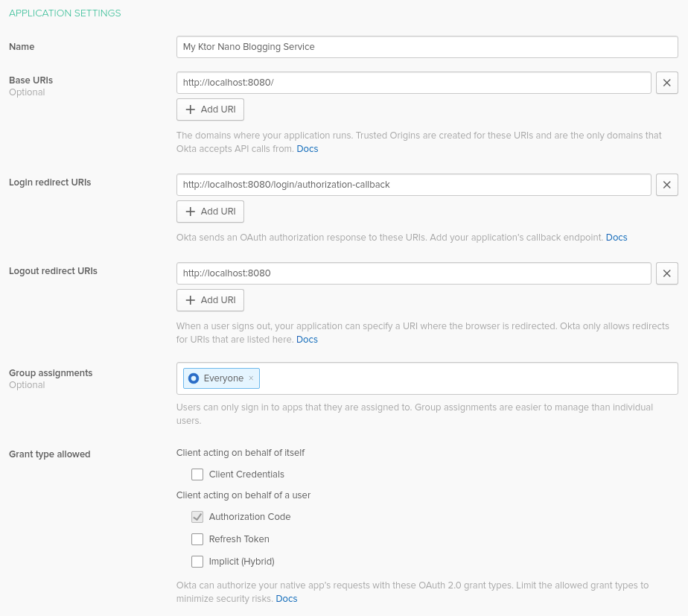Screen dimensions: 688x616
Task: Click the application Name text field
Action: pyautogui.click(x=427, y=47)
